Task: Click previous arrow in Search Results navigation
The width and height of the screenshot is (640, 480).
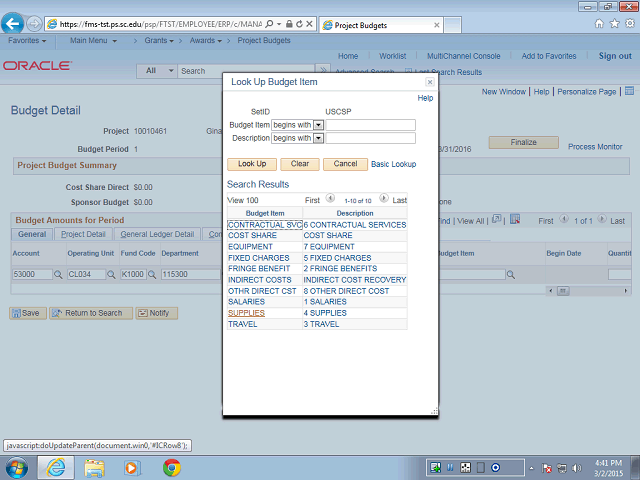Action: tap(330, 198)
